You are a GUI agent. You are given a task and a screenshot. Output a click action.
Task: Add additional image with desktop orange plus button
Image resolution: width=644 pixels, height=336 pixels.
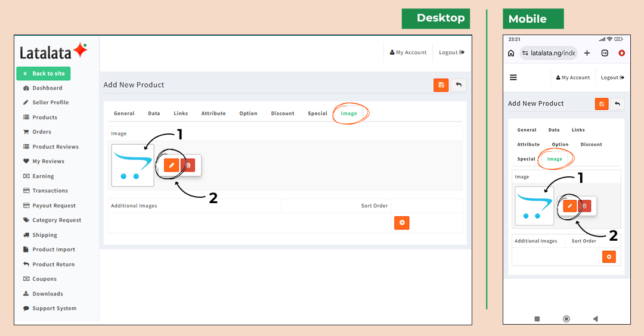pos(402,223)
